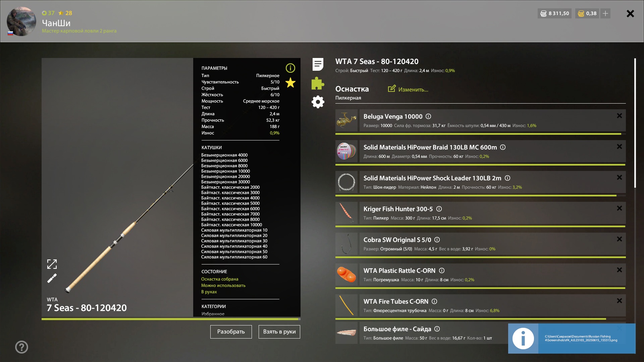Click the player name ЧанШи

[x=56, y=23]
